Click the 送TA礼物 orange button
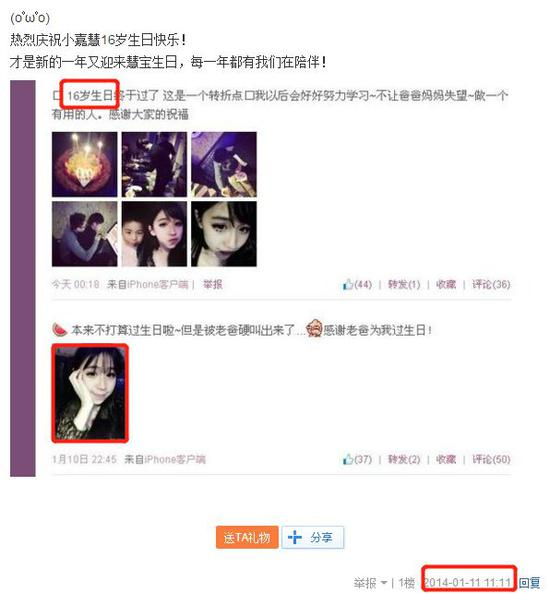550x593 pixels. click(247, 537)
